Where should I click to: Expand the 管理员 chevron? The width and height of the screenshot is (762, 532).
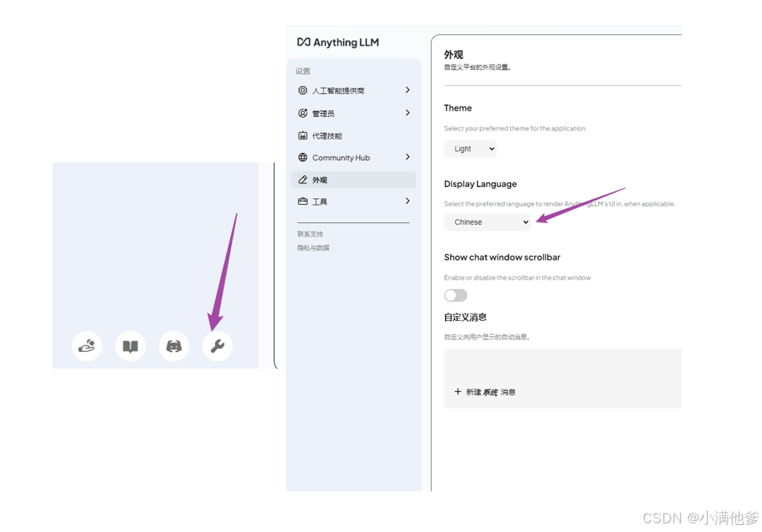(x=407, y=113)
